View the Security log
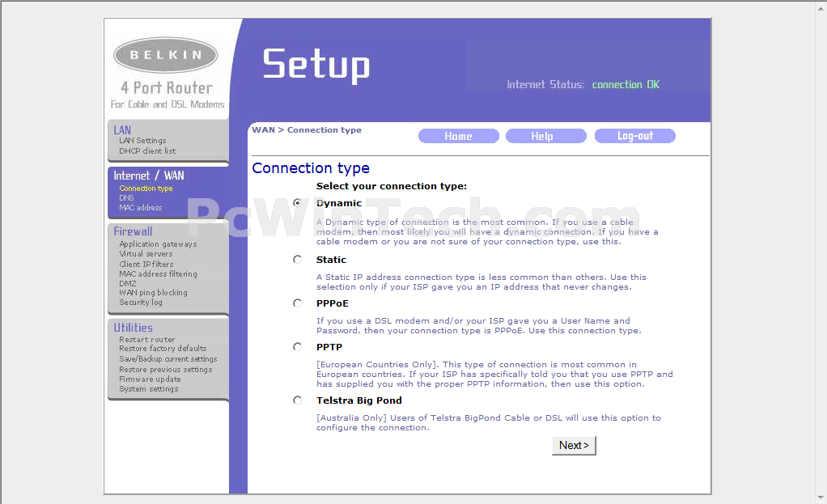This screenshot has width=827, height=504. pyautogui.click(x=140, y=303)
